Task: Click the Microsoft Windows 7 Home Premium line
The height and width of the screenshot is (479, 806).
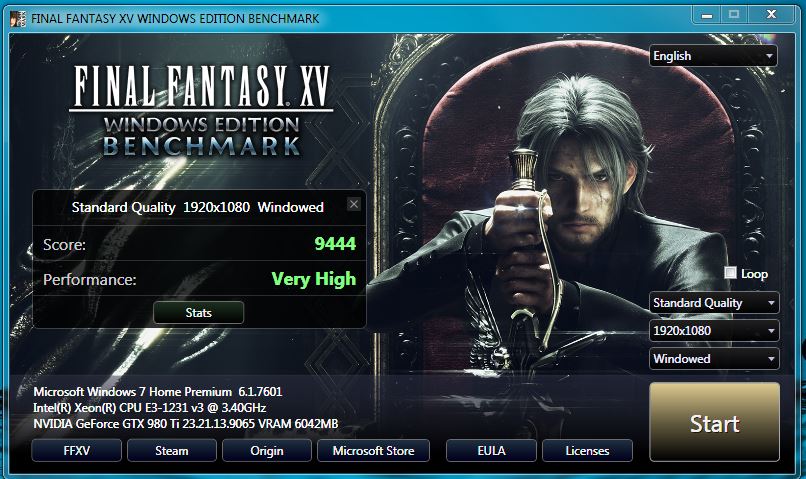Action: click(158, 392)
